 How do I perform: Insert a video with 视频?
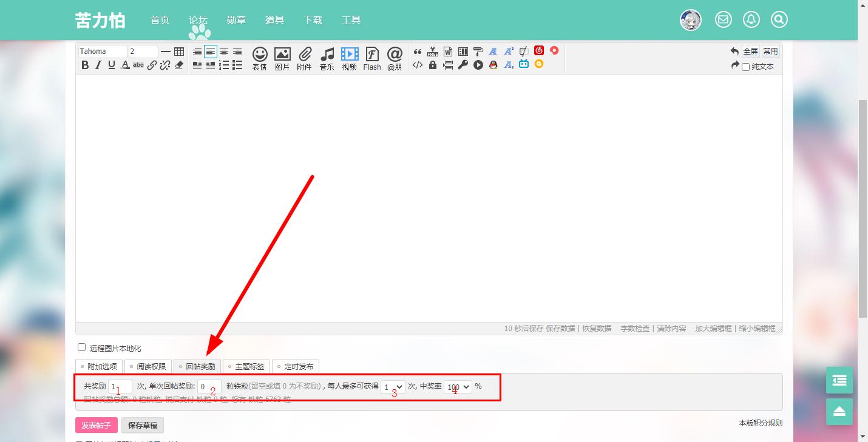(x=350, y=59)
